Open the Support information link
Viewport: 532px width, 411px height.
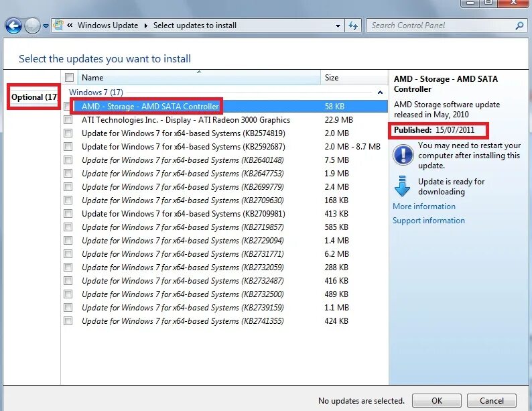pos(429,221)
